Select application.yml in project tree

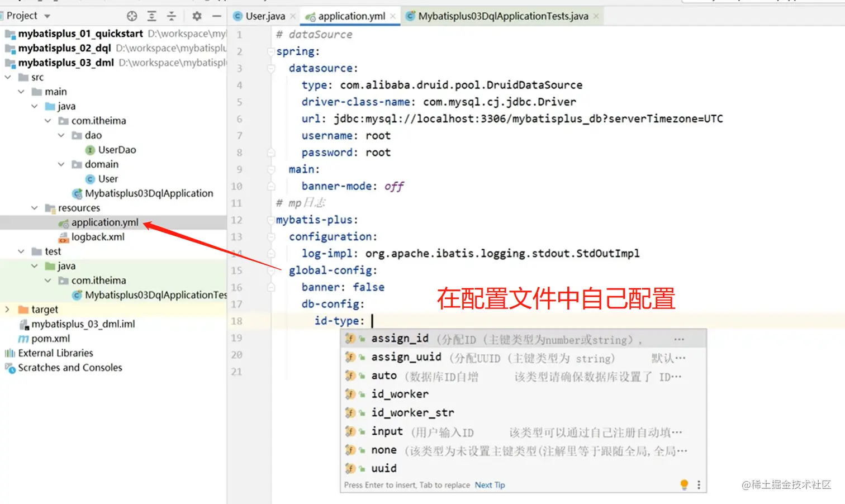click(105, 222)
